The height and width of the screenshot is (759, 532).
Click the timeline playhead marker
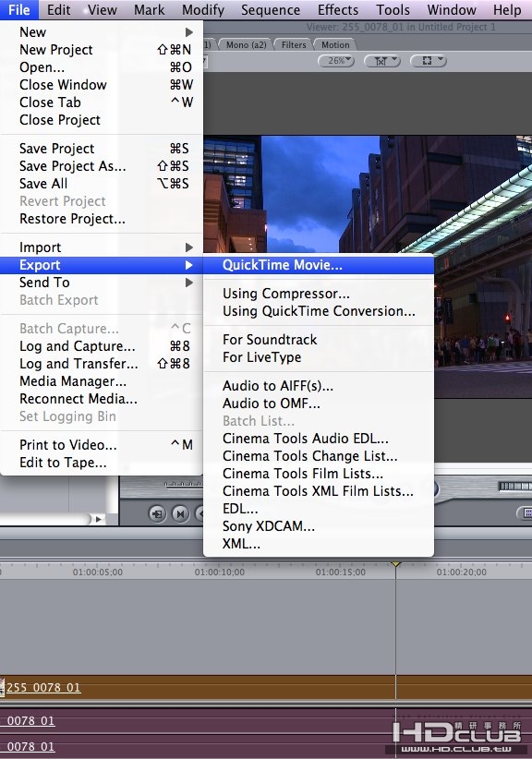click(x=396, y=564)
